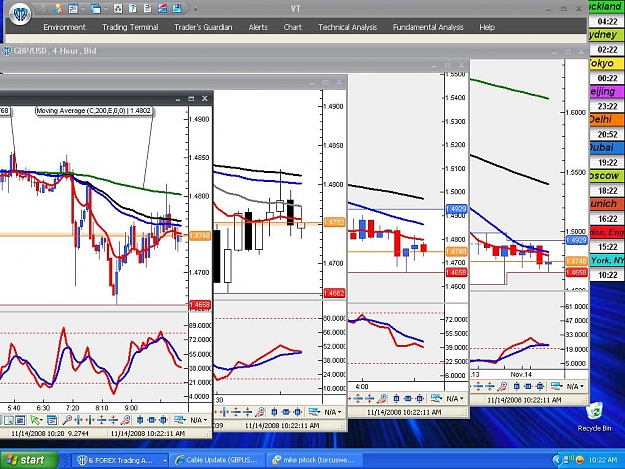Click the Moving Average (C,200,E,0,0) label
Viewport: 625px width, 469px height.
(x=94, y=111)
